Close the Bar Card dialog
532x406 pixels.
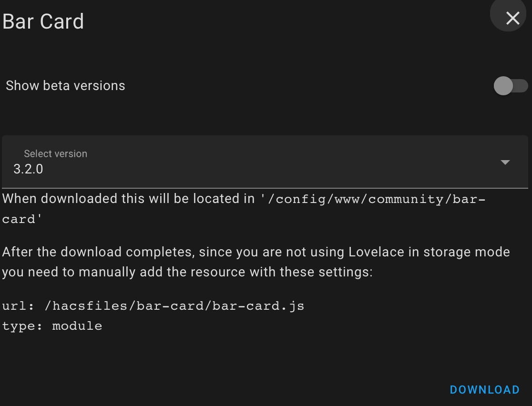click(x=512, y=18)
